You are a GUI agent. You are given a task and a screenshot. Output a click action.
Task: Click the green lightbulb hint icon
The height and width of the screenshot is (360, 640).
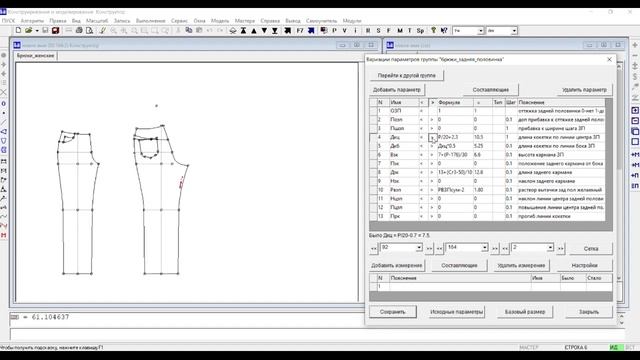pyautogui.click(x=433, y=31)
